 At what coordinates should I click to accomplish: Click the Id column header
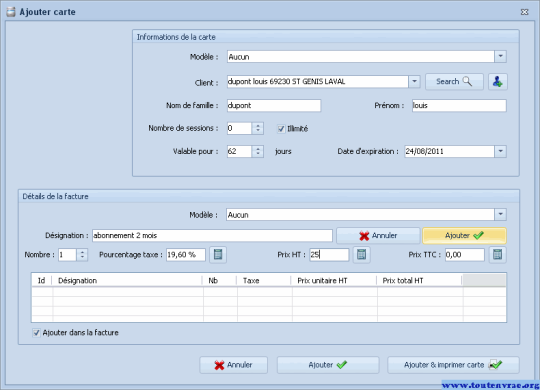(x=42, y=281)
